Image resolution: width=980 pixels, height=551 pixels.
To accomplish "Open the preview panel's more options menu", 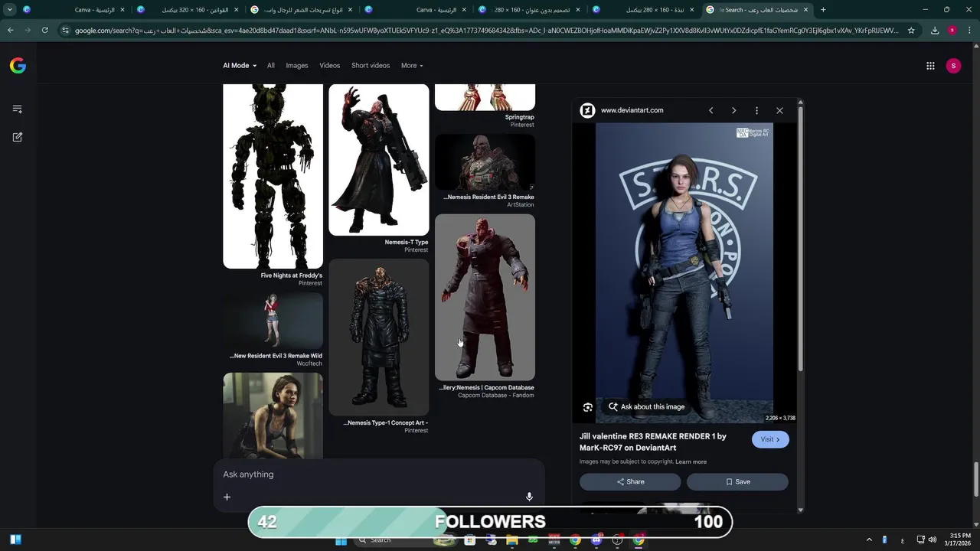I will point(756,110).
